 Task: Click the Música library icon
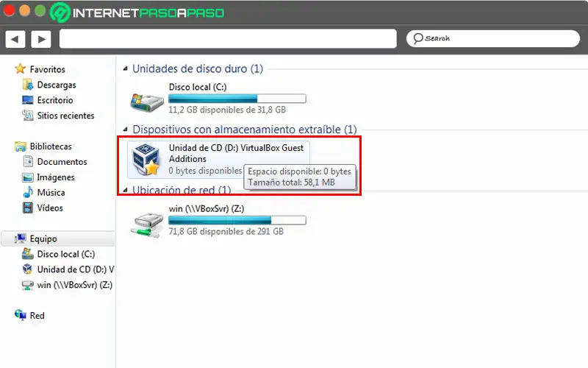pos(28,193)
